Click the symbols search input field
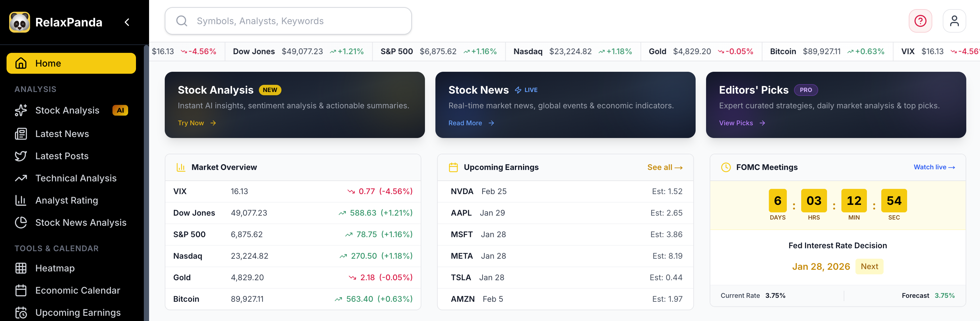 pyautogui.click(x=288, y=21)
